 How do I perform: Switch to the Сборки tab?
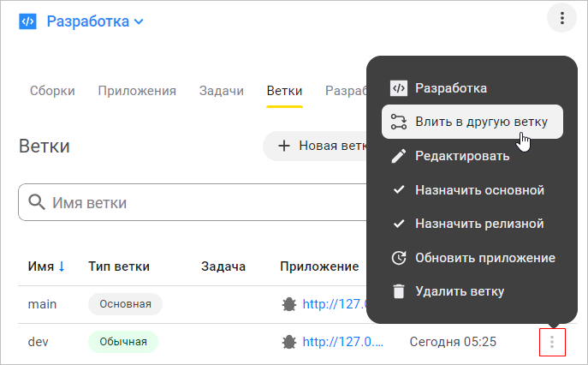(52, 91)
